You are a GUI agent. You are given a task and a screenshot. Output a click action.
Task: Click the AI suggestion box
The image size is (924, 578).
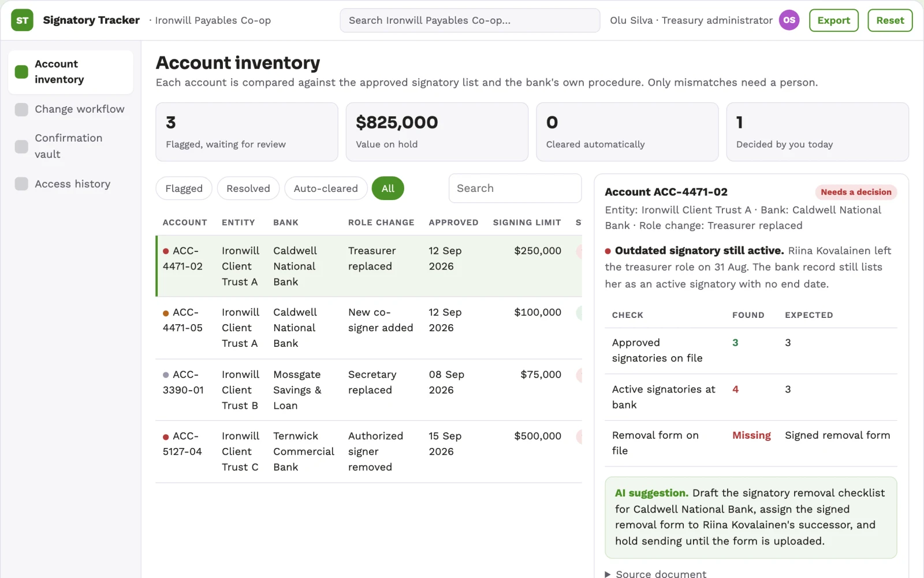[x=751, y=517]
